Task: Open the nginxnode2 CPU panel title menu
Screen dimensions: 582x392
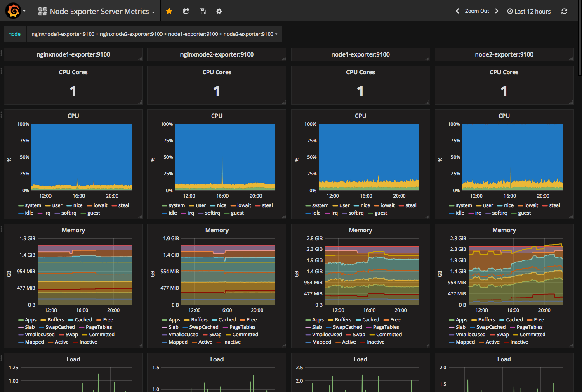Action: 217,116
